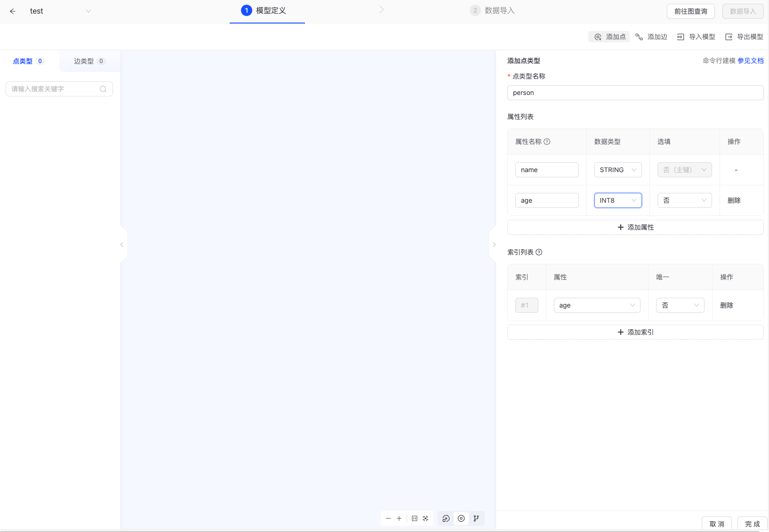Open the test graph selector dropdown
The height and width of the screenshot is (532, 769).
click(x=60, y=11)
